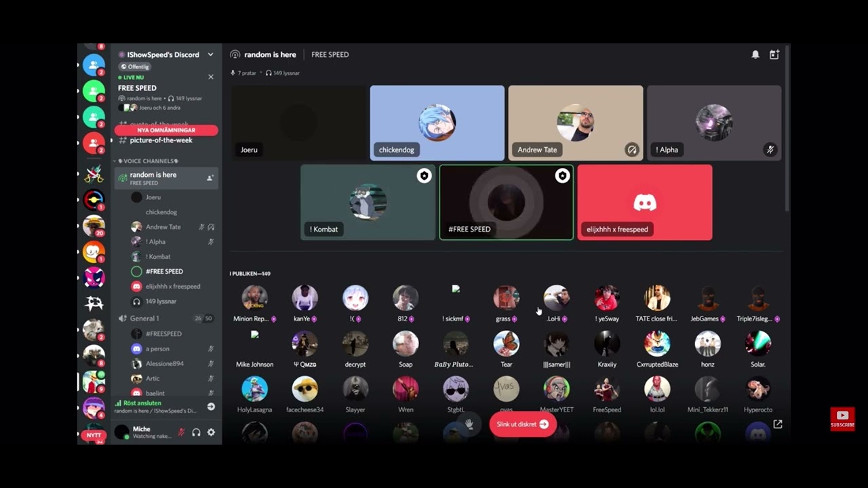The width and height of the screenshot is (868, 488).
Task: Open the user settings gear icon
Action: [211, 432]
